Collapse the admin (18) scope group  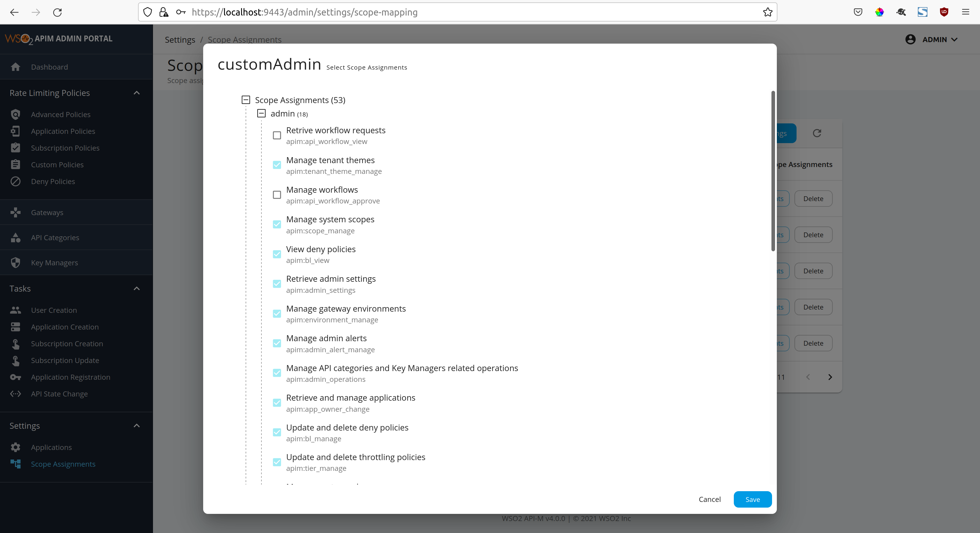coord(261,113)
